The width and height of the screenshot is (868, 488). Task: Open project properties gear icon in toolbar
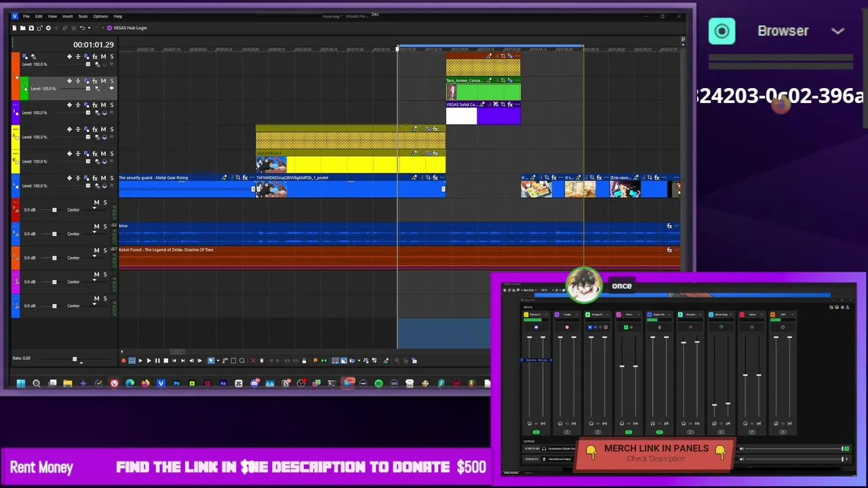click(x=48, y=28)
